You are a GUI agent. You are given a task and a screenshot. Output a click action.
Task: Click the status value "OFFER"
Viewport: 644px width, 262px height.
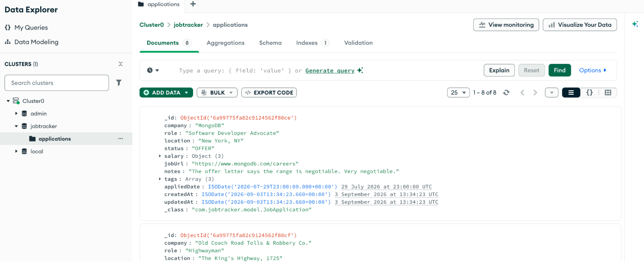coord(203,149)
